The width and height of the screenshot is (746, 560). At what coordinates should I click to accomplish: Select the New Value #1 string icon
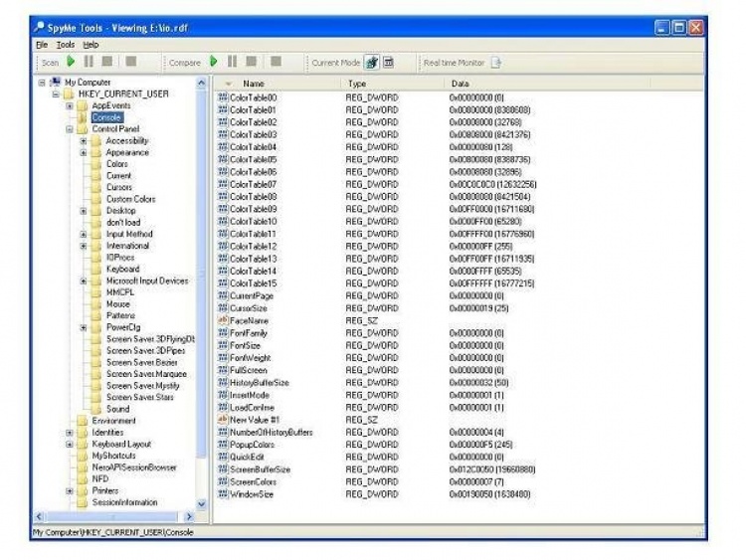coord(223,420)
